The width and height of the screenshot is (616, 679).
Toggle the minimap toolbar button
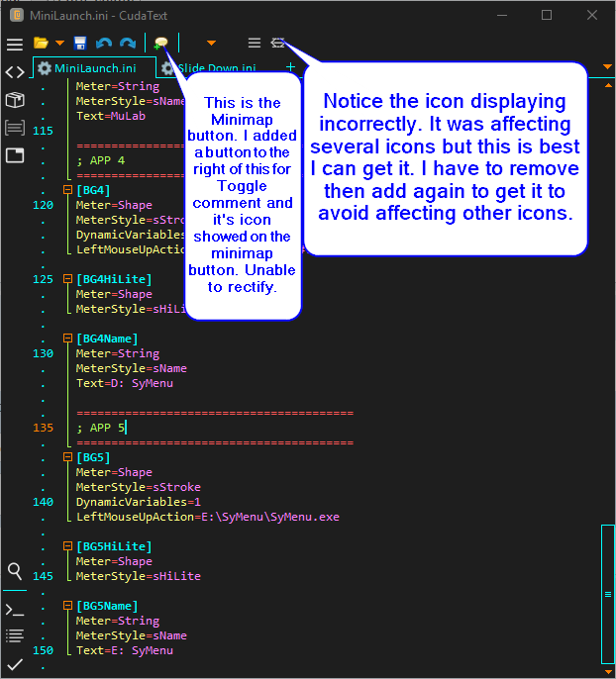(x=160, y=44)
